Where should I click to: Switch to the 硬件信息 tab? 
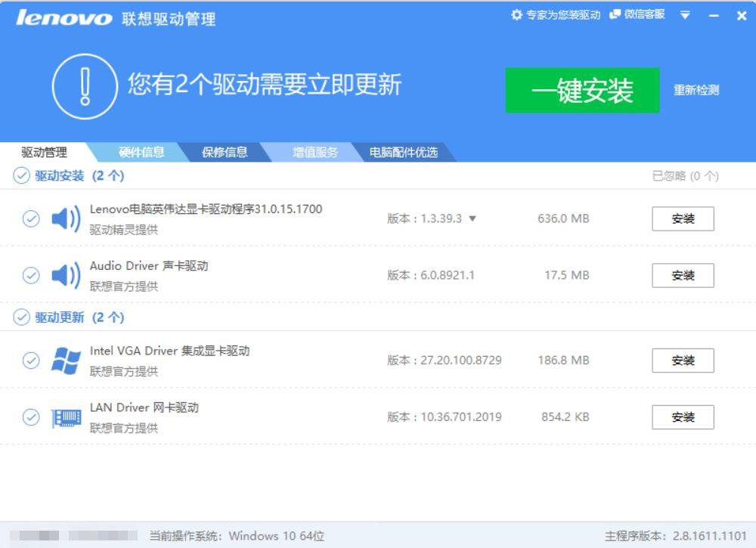point(141,152)
